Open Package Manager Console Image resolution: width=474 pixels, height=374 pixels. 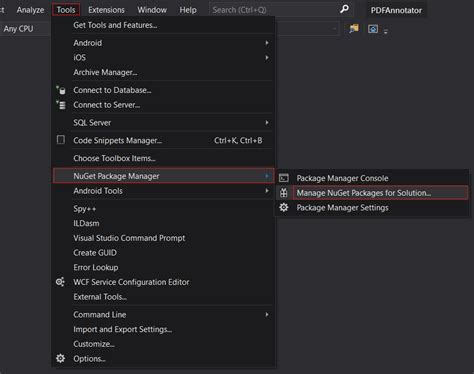[x=372, y=178]
